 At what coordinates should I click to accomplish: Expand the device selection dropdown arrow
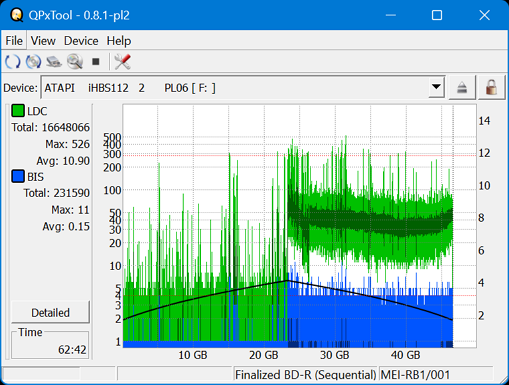436,87
